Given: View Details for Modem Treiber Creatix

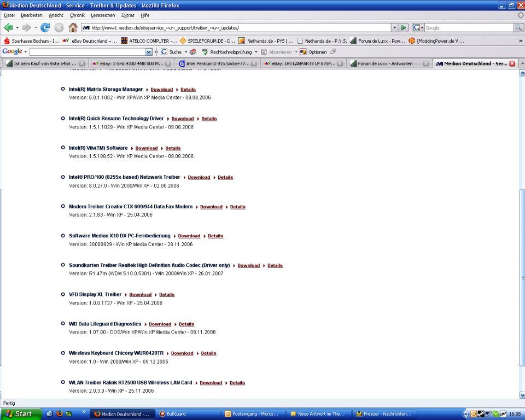Looking at the screenshot, I should click(238, 207).
